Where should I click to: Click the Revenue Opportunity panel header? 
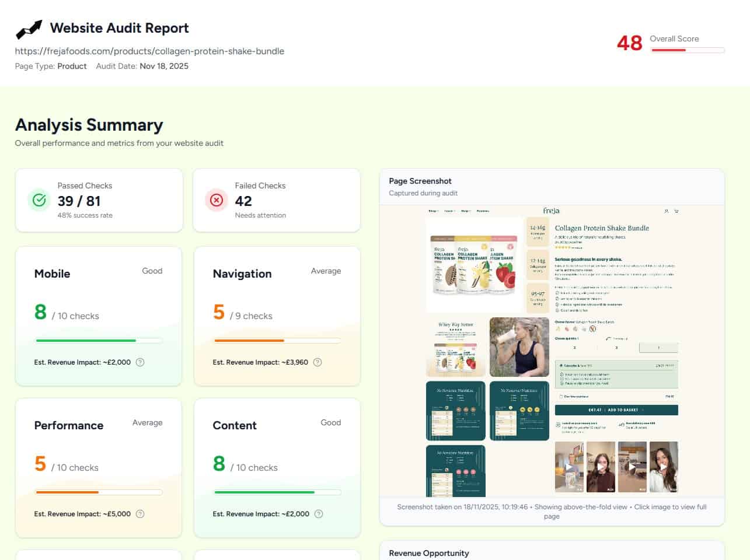point(429,553)
